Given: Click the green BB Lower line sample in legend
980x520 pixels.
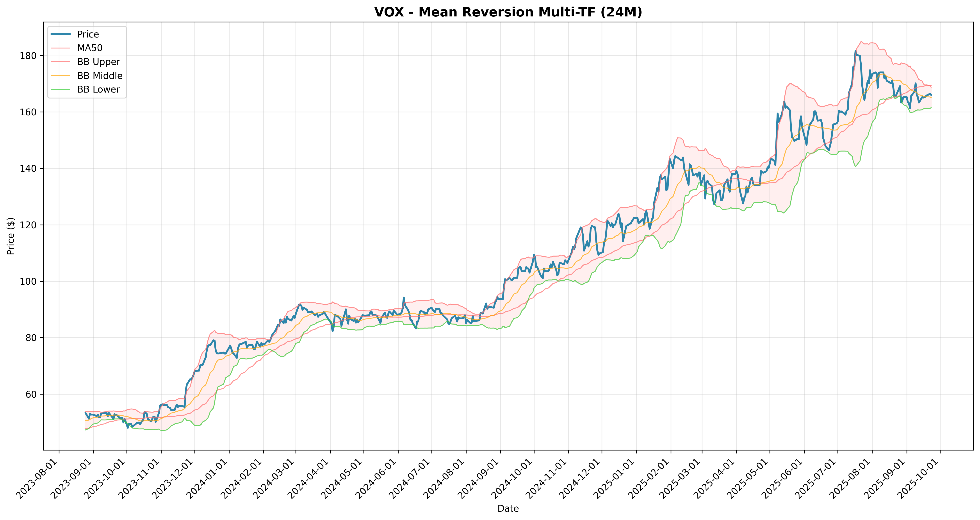Looking at the screenshot, I should tap(61, 89).
